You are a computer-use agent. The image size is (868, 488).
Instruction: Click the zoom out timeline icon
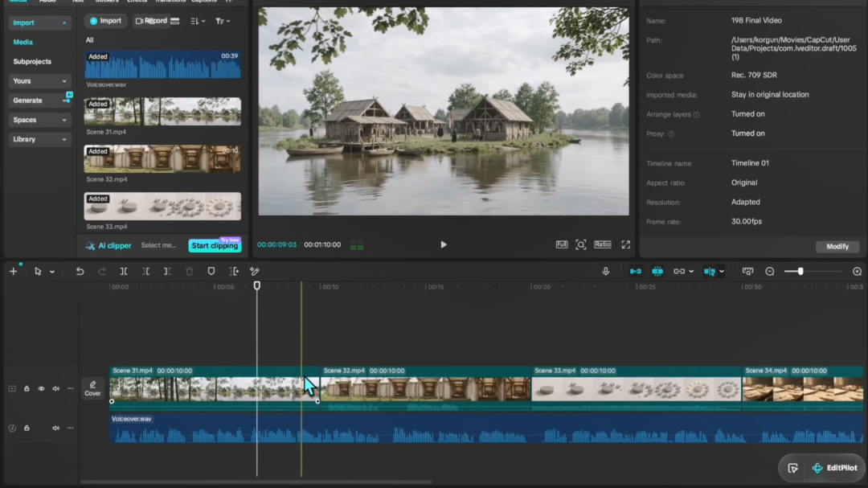pyautogui.click(x=769, y=272)
